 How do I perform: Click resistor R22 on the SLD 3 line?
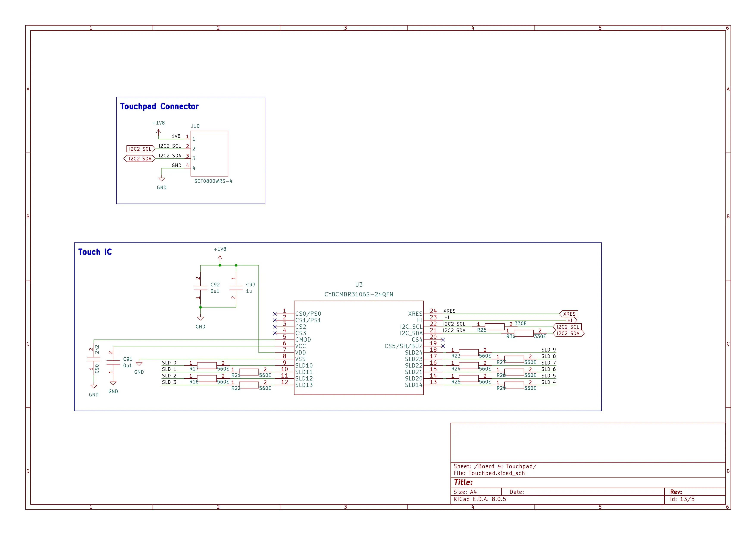click(249, 385)
